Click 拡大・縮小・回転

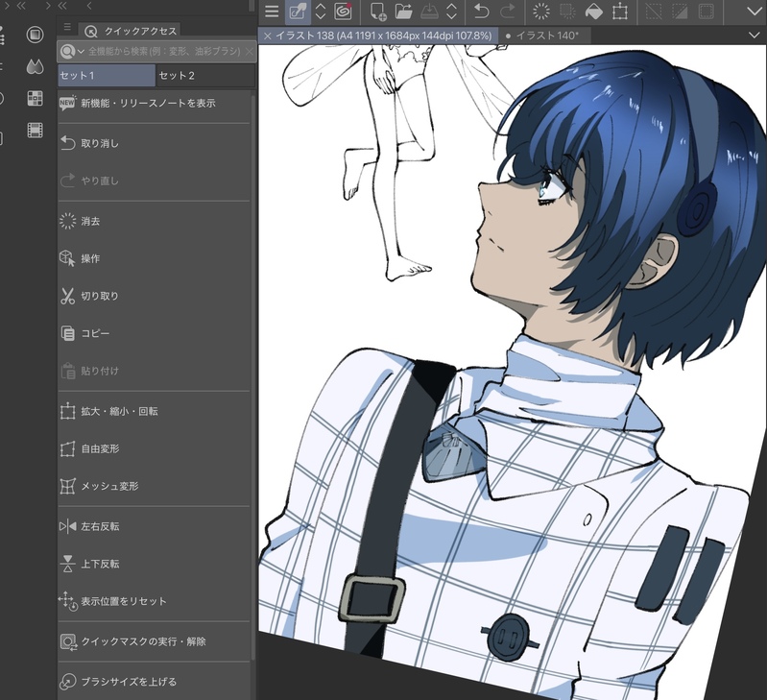coord(154,411)
